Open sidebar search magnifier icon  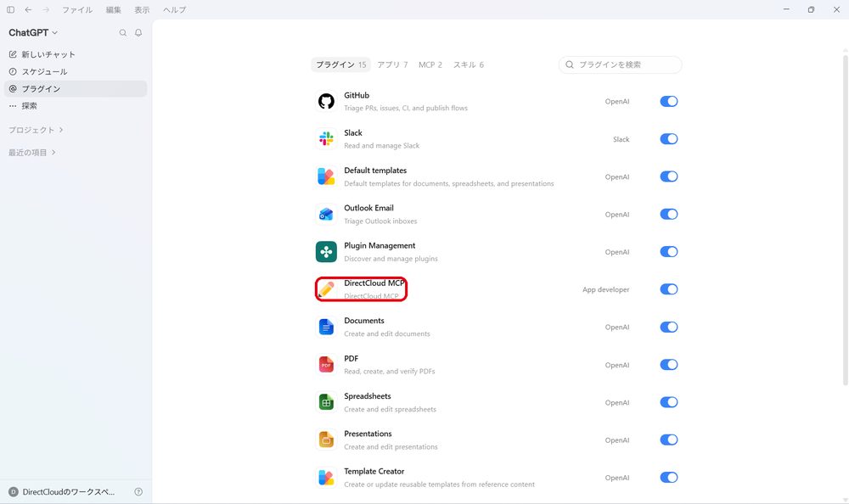click(x=123, y=33)
